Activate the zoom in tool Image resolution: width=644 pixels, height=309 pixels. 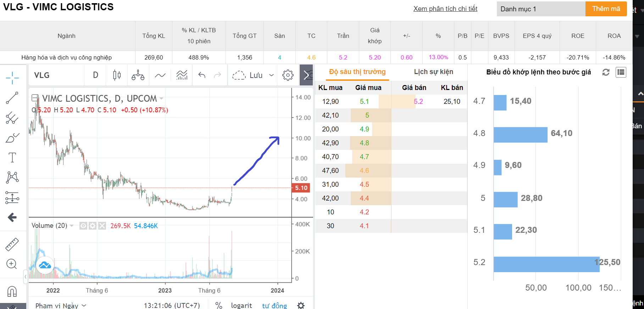coord(12,264)
